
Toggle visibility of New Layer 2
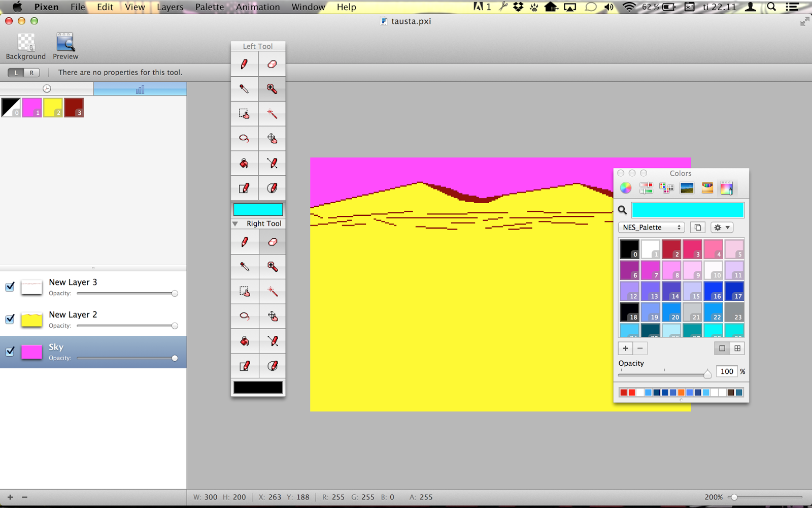[x=9, y=320]
